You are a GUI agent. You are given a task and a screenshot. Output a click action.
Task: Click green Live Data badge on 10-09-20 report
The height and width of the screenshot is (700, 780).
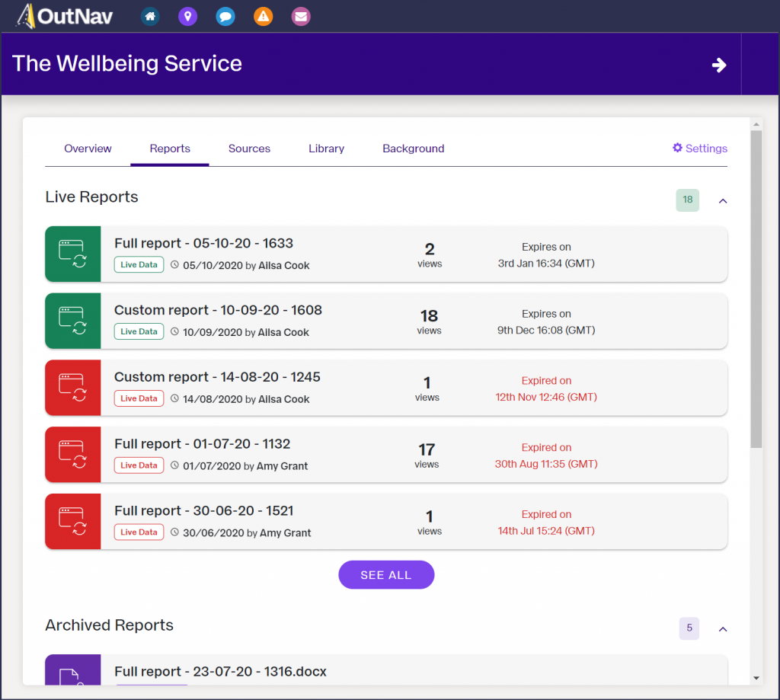click(139, 331)
